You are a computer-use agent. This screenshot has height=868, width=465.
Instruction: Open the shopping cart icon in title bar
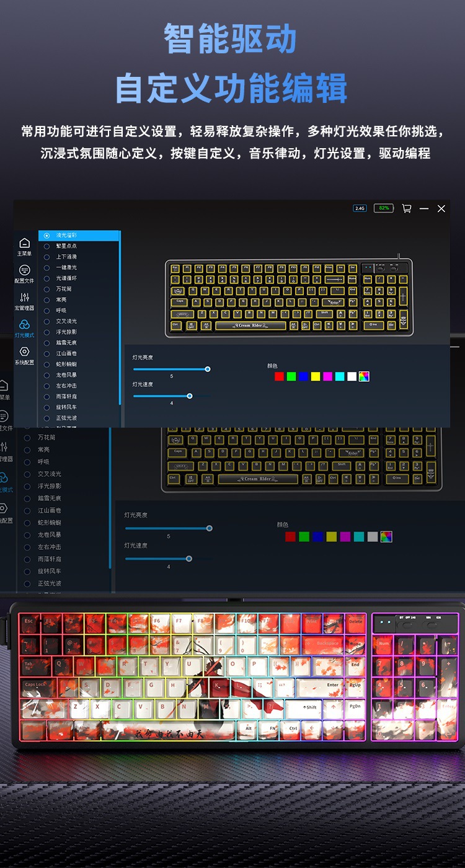click(407, 209)
